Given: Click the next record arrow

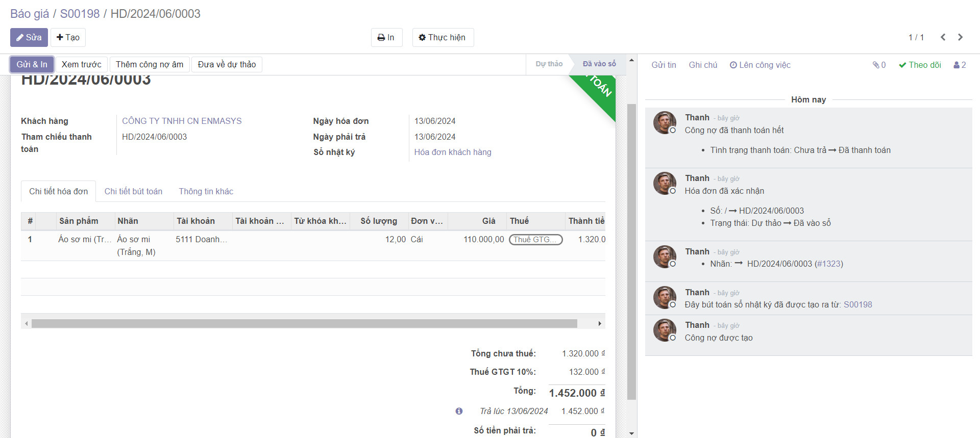Looking at the screenshot, I should [960, 37].
